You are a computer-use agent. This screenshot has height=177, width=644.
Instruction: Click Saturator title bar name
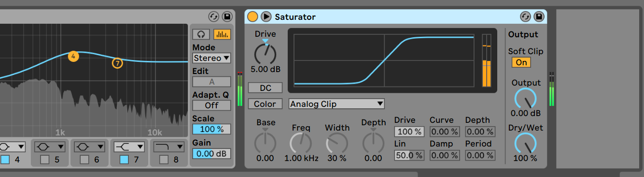point(295,17)
